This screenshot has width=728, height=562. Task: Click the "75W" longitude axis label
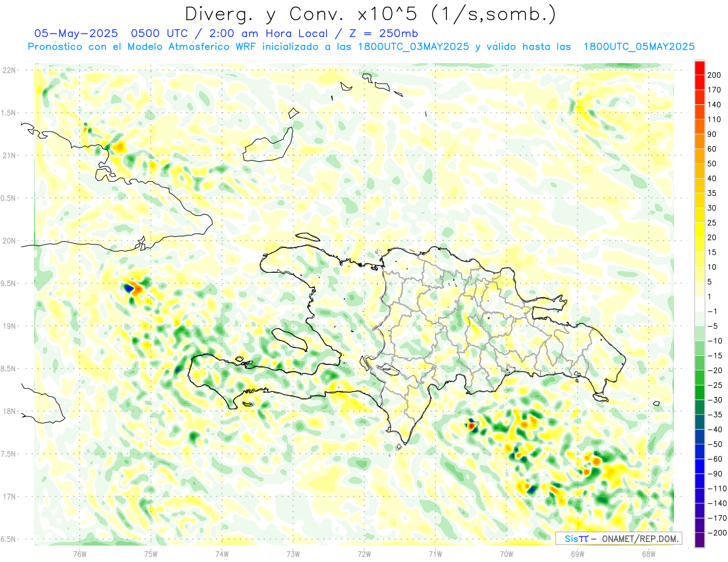151,553
